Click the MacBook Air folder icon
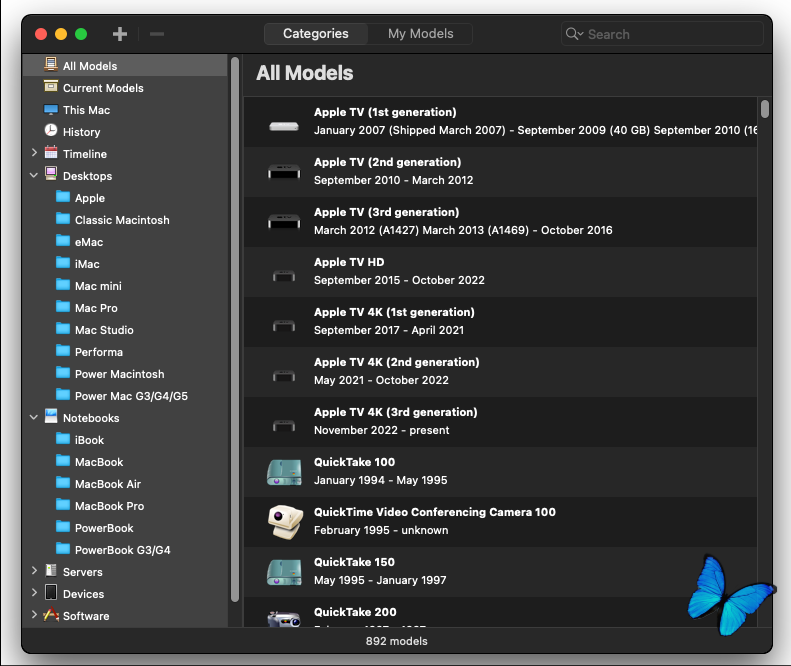Viewport: 791px width, 666px height. click(x=63, y=482)
